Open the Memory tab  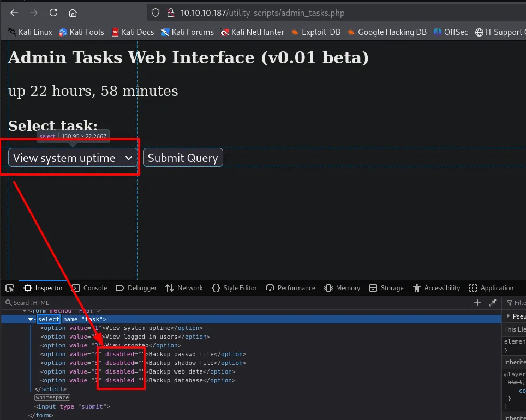pyautogui.click(x=342, y=288)
